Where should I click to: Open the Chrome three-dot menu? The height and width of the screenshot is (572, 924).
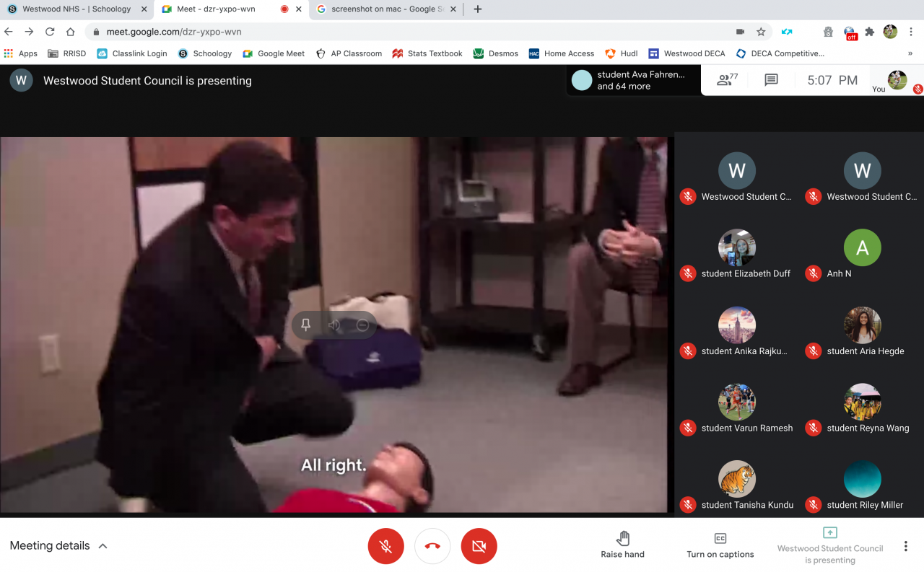[x=910, y=32]
